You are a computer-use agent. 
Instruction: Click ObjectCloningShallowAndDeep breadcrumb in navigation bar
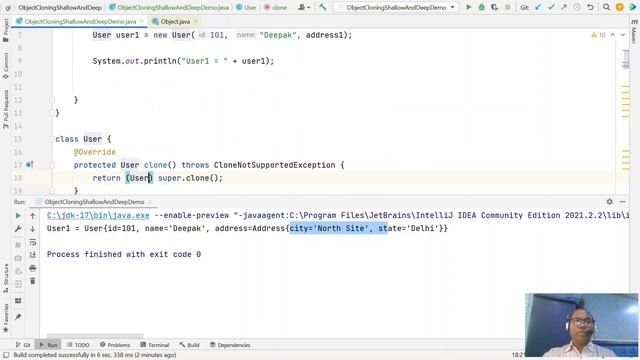(x=60, y=7)
